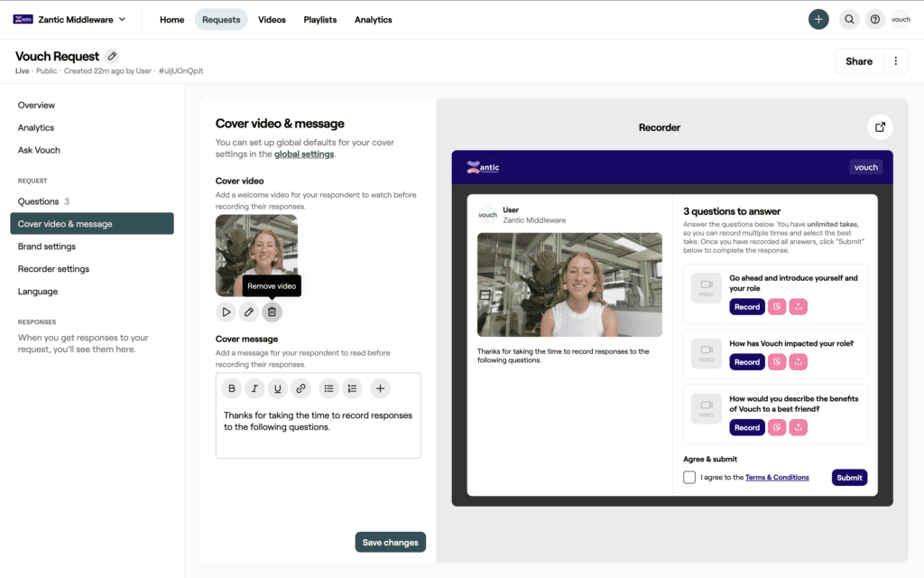The width and height of the screenshot is (924, 578).
Task: Click the upload icon under impacted your role question
Action: [799, 362]
